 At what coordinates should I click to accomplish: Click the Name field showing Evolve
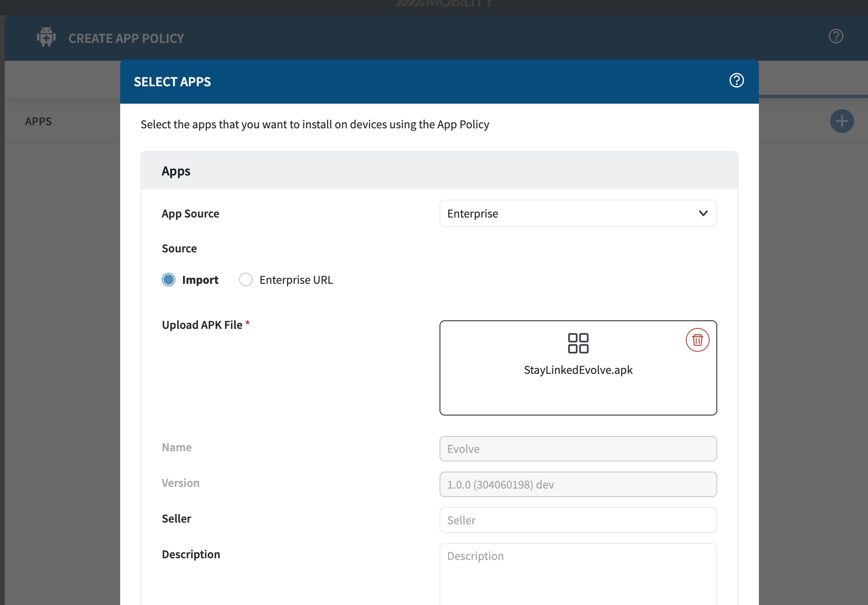click(x=578, y=449)
